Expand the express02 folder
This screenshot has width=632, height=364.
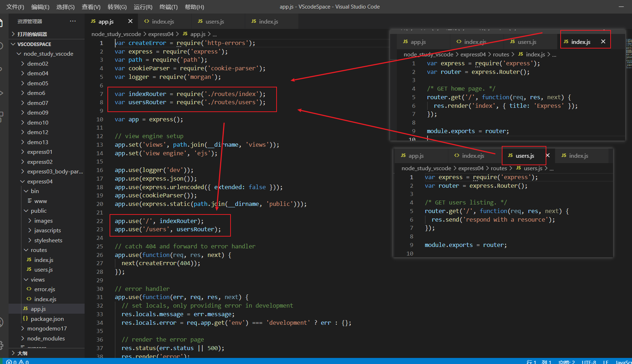point(46,162)
